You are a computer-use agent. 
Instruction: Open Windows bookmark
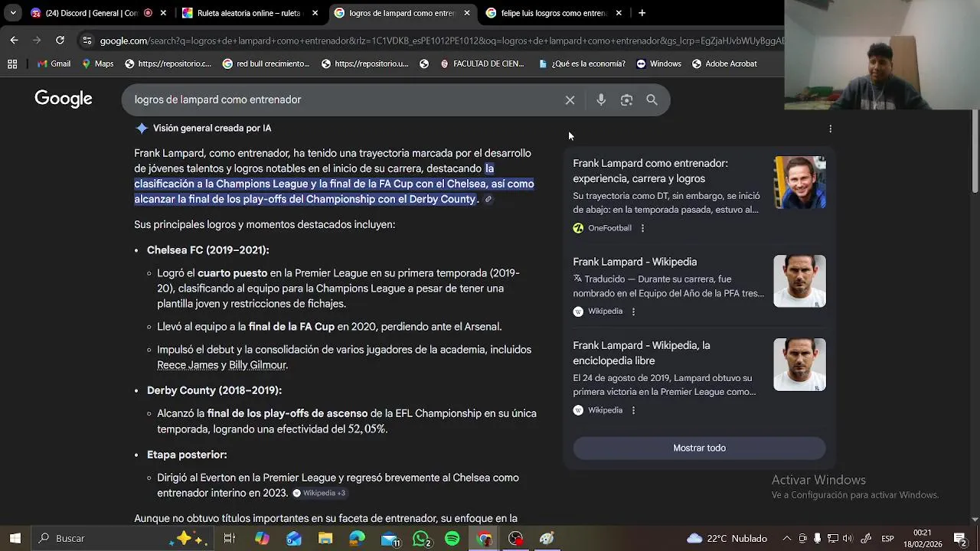point(658,64)
